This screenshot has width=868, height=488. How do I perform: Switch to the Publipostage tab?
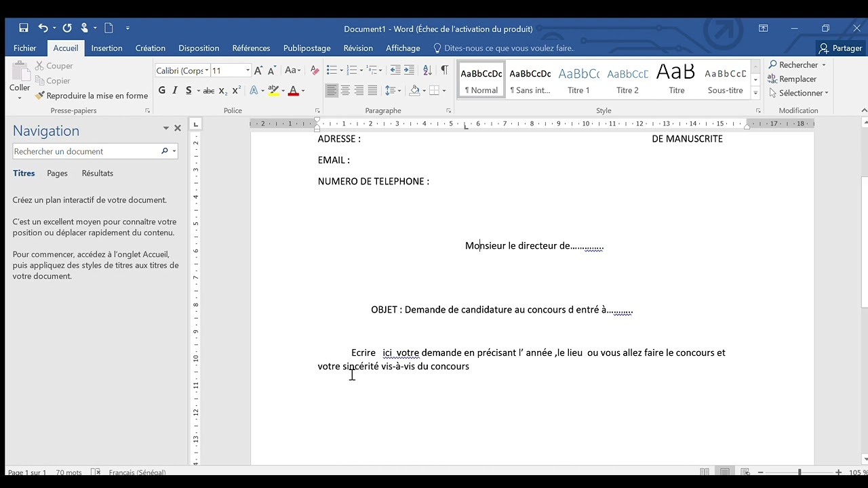pos(307,48)
